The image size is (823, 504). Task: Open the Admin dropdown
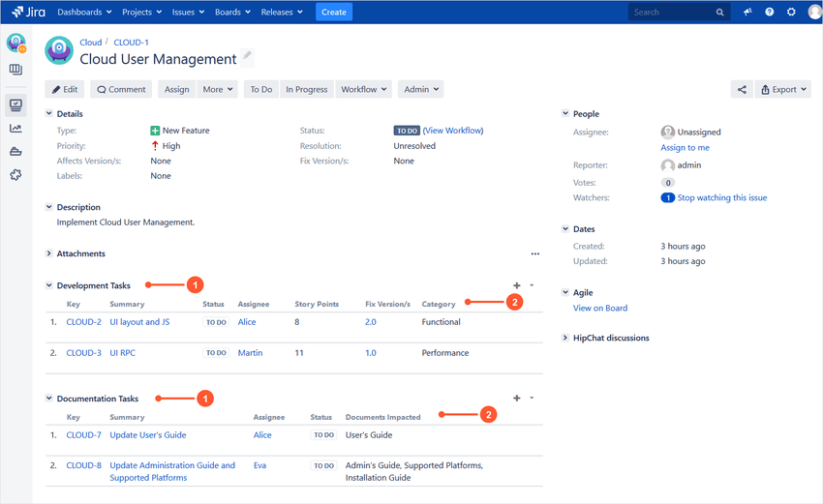[421, 89]
